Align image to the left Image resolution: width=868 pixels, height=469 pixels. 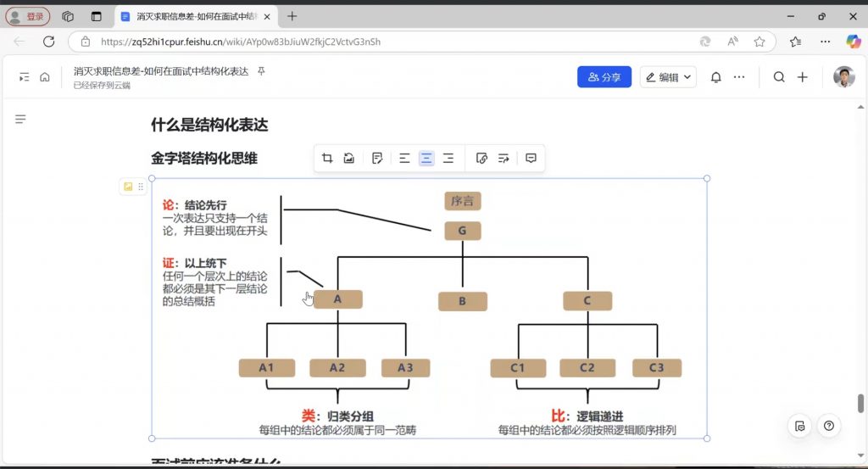click(x=404, y=159)
